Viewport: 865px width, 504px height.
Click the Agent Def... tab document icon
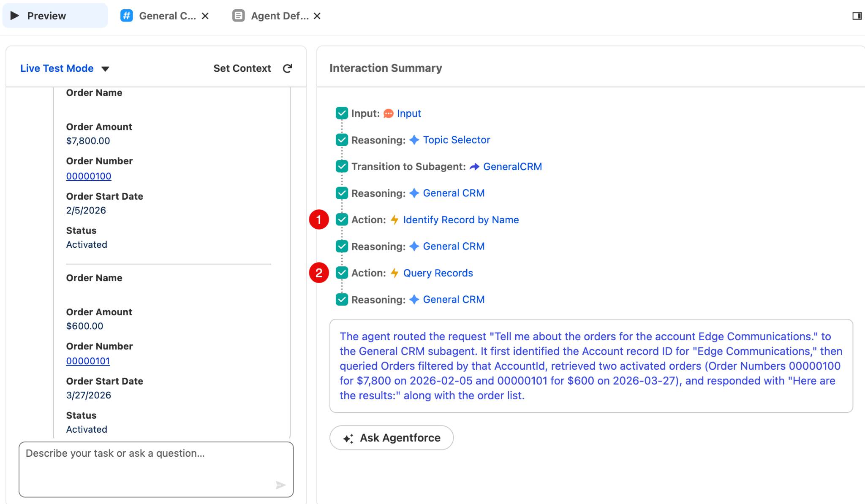tap(238, 16)
